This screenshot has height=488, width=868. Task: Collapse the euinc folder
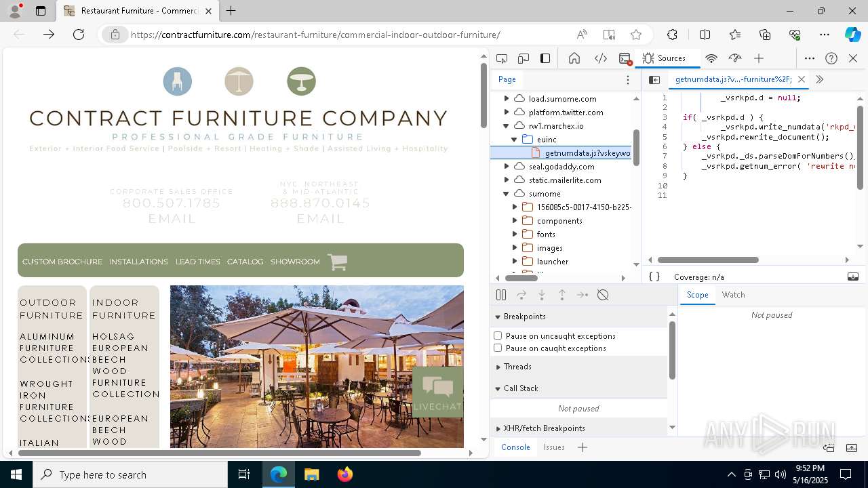[x=515, y=139]
